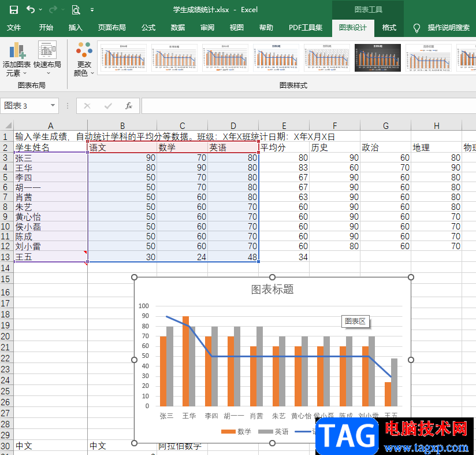The height and width of the screenshot is (455, 476).
Task: Select the seventh chart style thumbnail
Action: (x=429, y=58)
